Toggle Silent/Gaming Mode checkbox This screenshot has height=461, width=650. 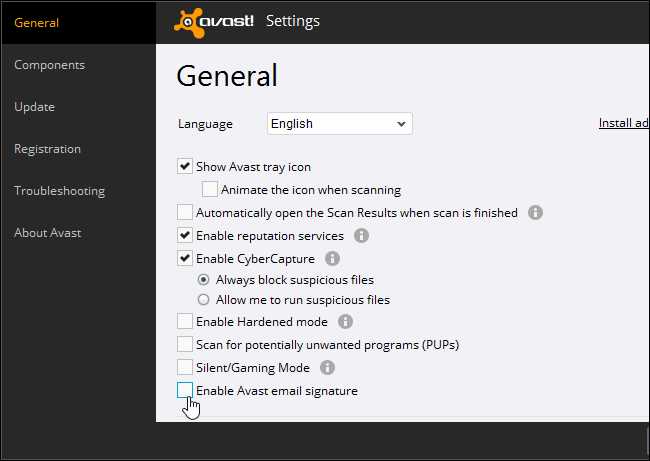(185, 367)
